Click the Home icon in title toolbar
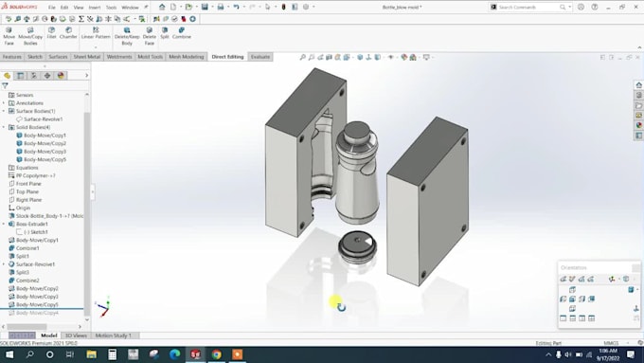Screen dimensions: 644x363 click(162, 7)
